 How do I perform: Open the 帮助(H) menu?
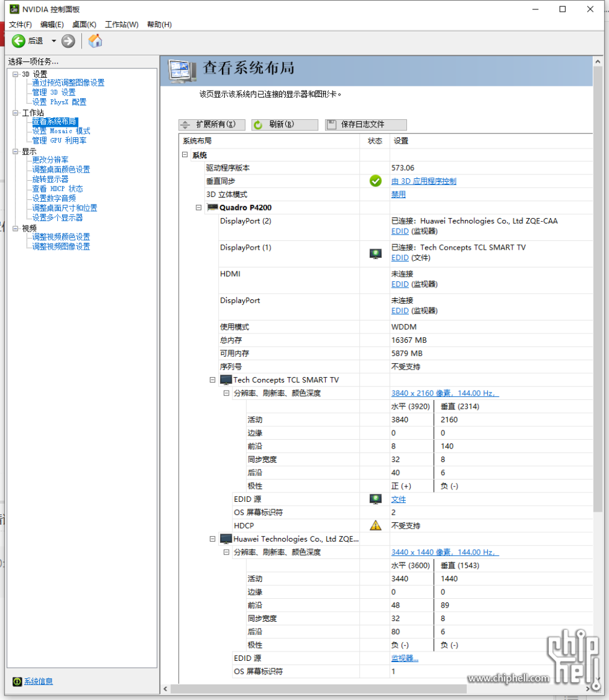[159, 25]
